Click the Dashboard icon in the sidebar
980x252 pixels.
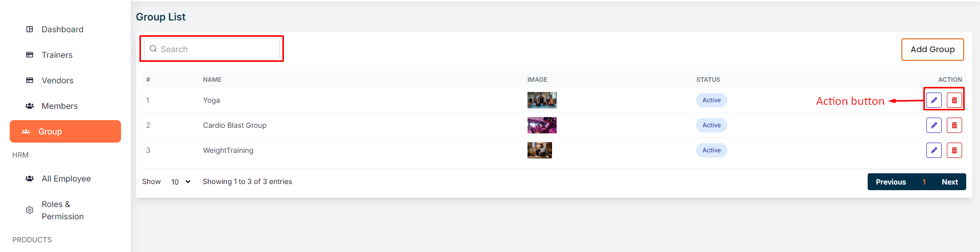click(30, 29)
